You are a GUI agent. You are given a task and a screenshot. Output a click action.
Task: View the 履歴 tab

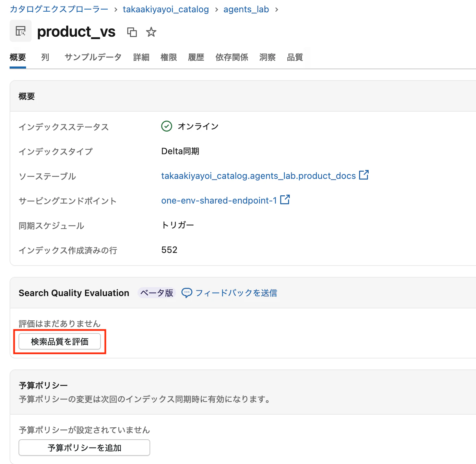[196, 57]
